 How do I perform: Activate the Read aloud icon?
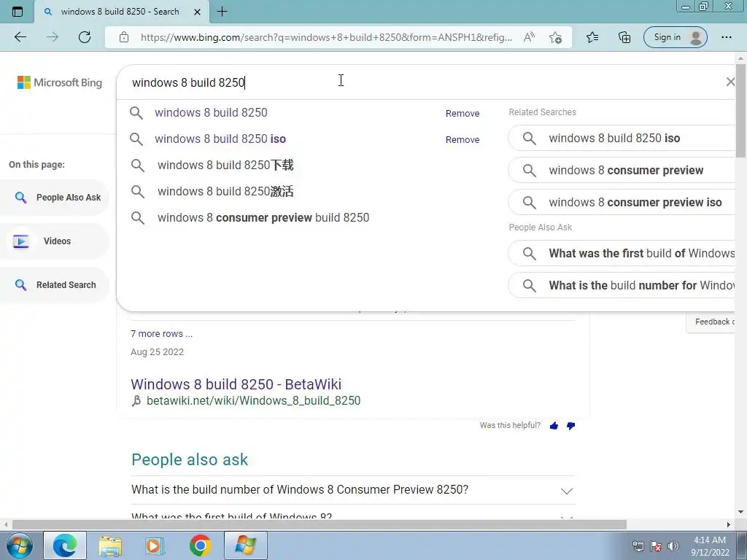(529, 37)
